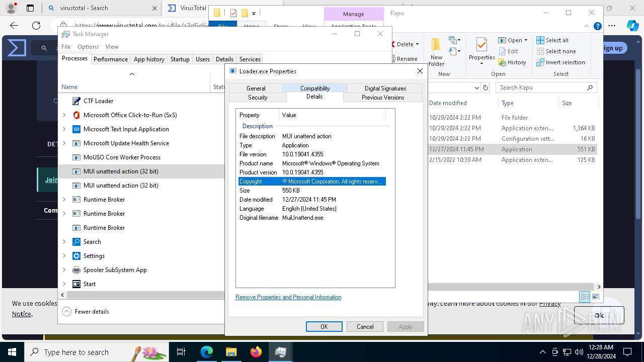Select the Original filename property row
Screen dimensions: 644x362
(x=312, y=218)
